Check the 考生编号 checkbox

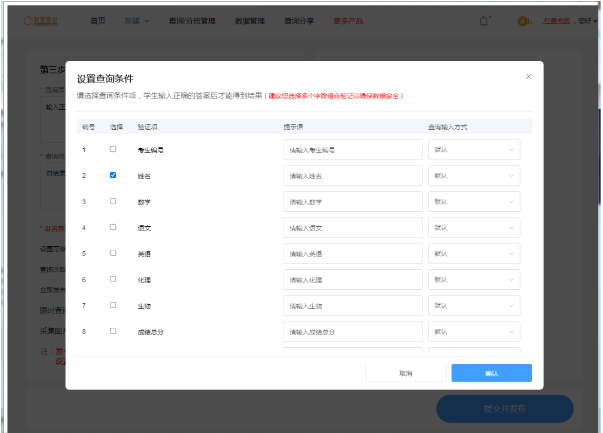pyautogui.click(x=112, y=149)
